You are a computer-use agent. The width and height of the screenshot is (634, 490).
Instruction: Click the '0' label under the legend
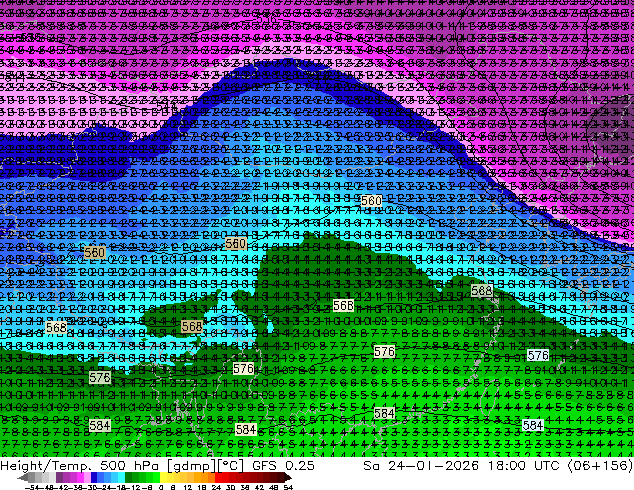161,487
